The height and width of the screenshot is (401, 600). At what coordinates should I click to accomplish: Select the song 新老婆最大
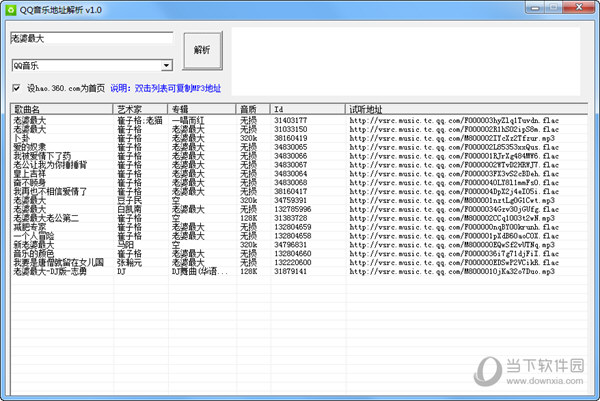[x=34, y=245]
